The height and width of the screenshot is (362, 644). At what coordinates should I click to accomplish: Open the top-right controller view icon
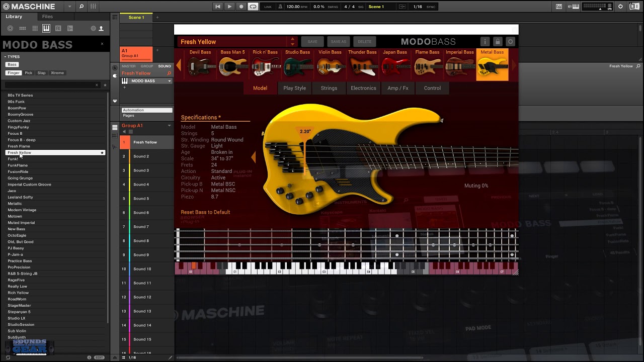pyautogui.click(x=559, y=7)
